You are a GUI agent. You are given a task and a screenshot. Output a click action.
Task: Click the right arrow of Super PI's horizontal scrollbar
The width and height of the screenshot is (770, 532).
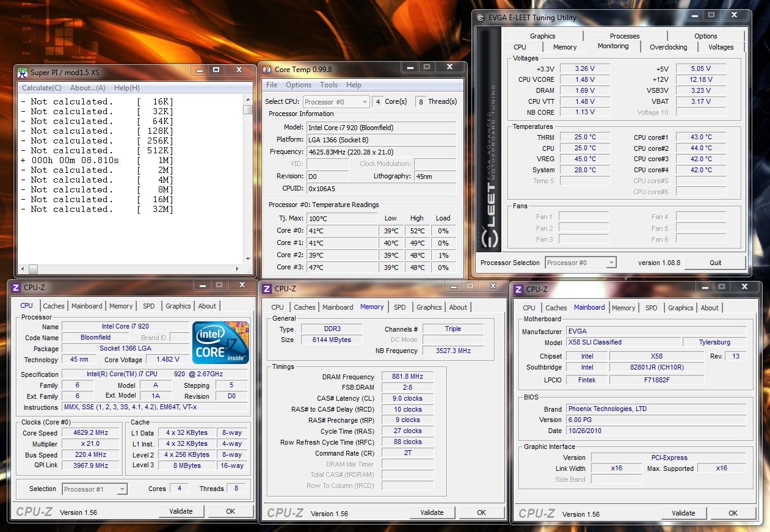click(239, 269)
